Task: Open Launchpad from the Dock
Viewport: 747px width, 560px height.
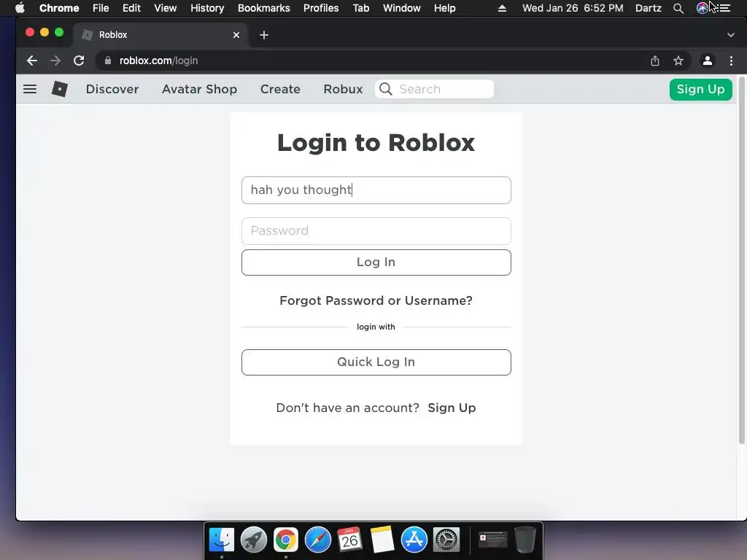Action: click(253, 540)
